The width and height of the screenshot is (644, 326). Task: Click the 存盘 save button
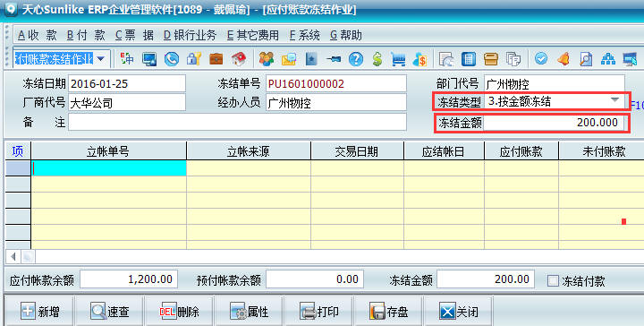(388, 311)
